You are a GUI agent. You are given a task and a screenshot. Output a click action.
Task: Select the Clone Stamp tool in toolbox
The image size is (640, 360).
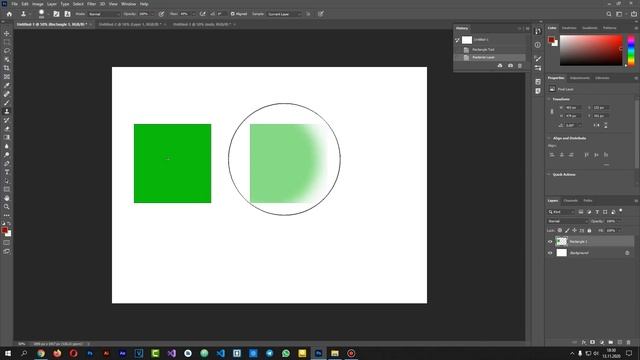pos(7,111)
